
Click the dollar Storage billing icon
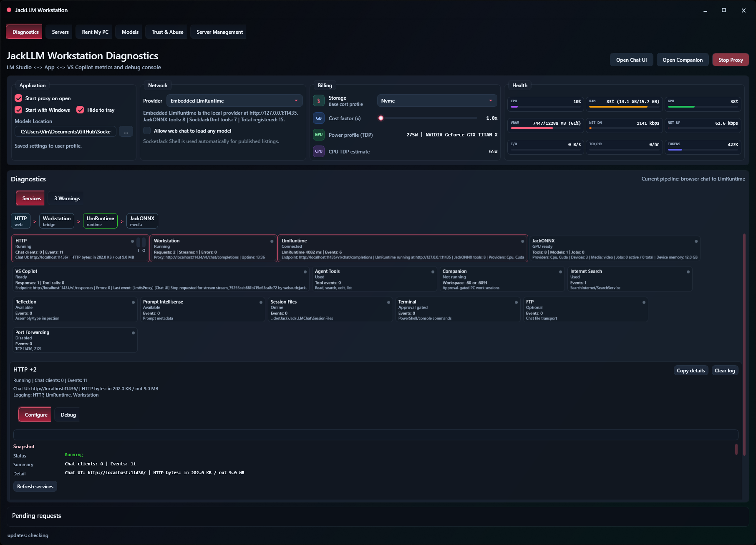(x=319, y=101)
